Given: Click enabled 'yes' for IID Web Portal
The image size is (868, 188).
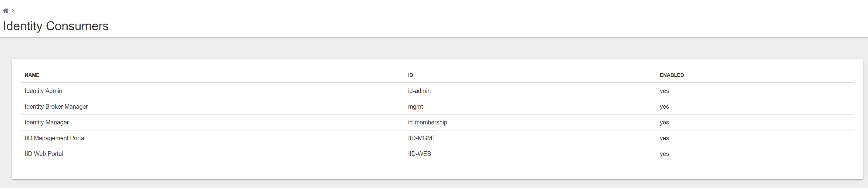Looking at the screenshot, I should pyautogui.click(x=664, y=154).
